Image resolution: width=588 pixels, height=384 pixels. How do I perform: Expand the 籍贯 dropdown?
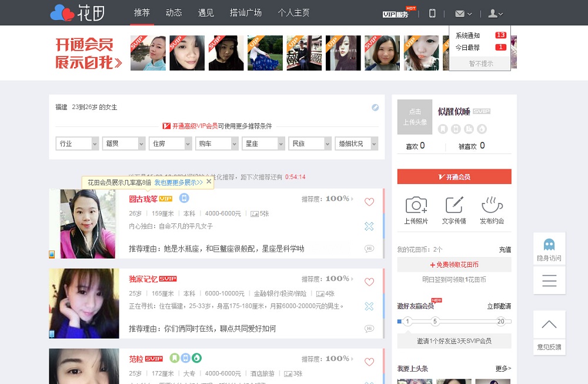click(123, 143)
